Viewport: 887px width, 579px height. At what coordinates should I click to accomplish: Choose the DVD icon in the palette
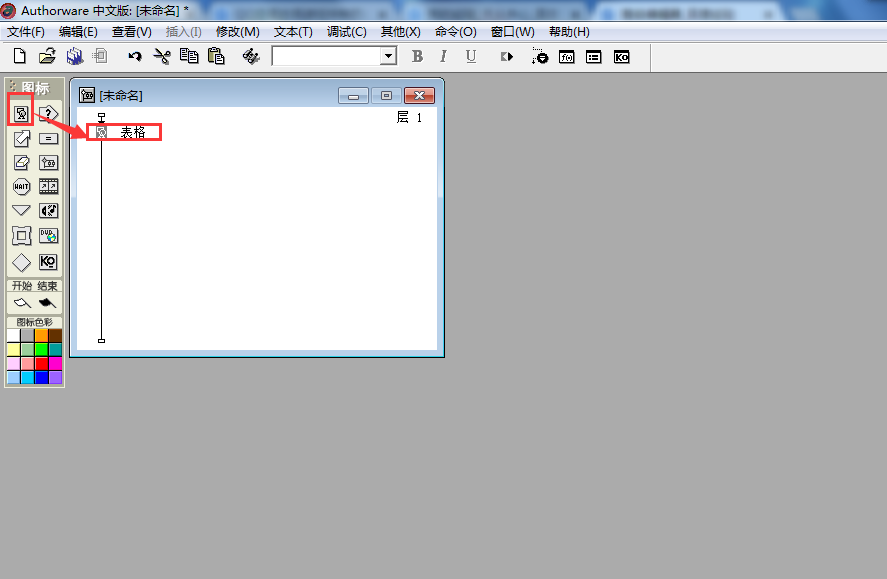(48, 235)
